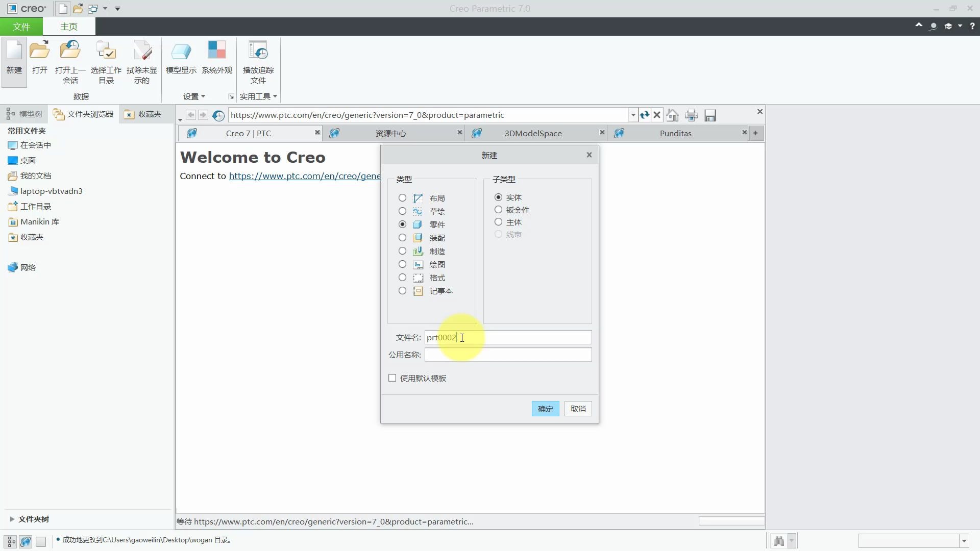The image size is (980, 551).
Task: Confirm the dialog with 确定
Action: [x=546, y=409]
